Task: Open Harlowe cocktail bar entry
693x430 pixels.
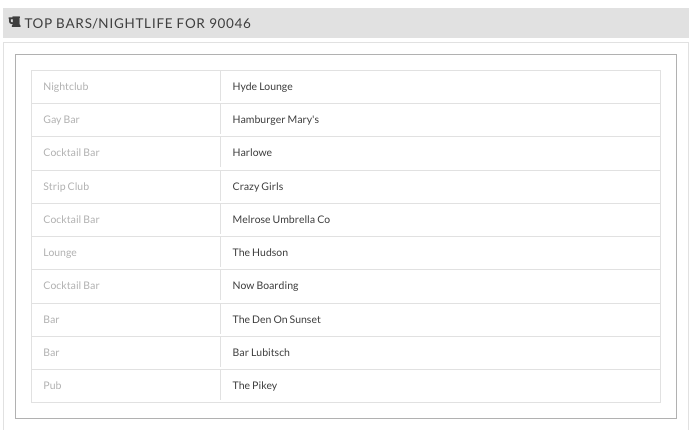Action: 252,152
